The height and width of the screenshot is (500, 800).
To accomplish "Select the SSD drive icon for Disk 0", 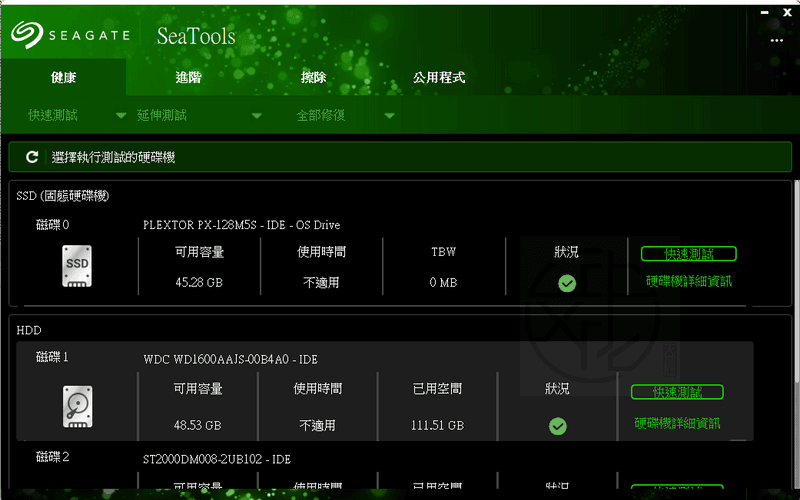I will coord(77,266).
